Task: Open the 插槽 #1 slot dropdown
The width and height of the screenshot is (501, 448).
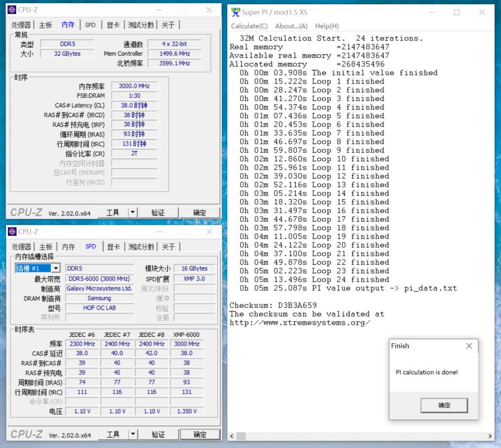Action: tap(56, 268)
